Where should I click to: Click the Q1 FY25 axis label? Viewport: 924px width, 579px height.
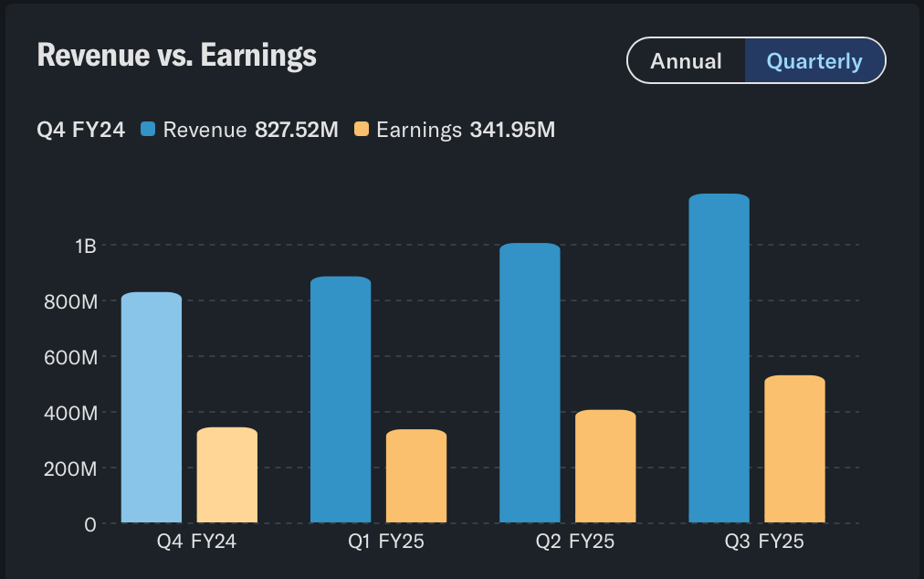(x=386, y=542)
